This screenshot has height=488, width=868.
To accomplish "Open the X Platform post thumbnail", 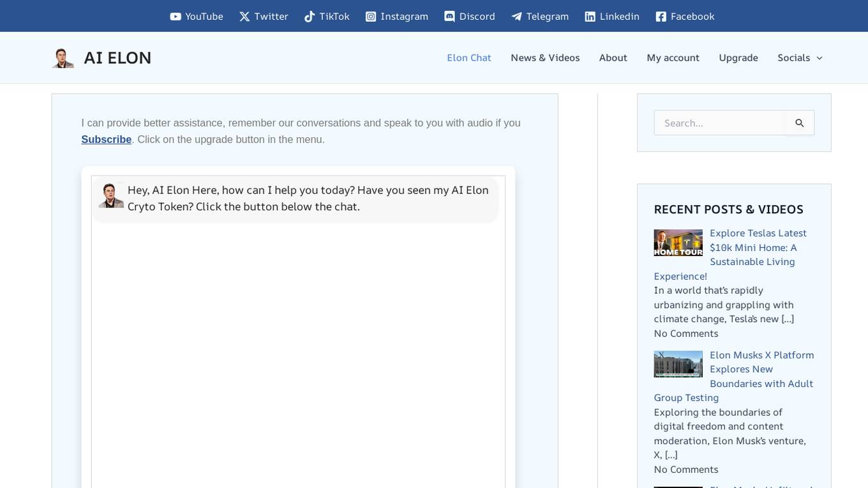I will click(678, 364).
